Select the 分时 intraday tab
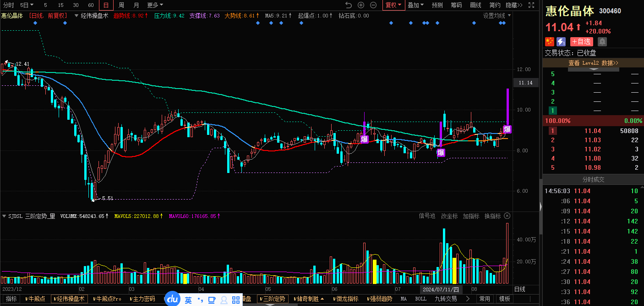Screen dimensions: 644x306 [9, 5]
